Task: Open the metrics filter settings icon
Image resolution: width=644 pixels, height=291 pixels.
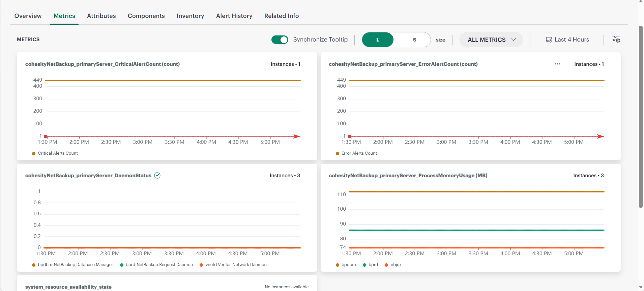Action: [616, 39]
